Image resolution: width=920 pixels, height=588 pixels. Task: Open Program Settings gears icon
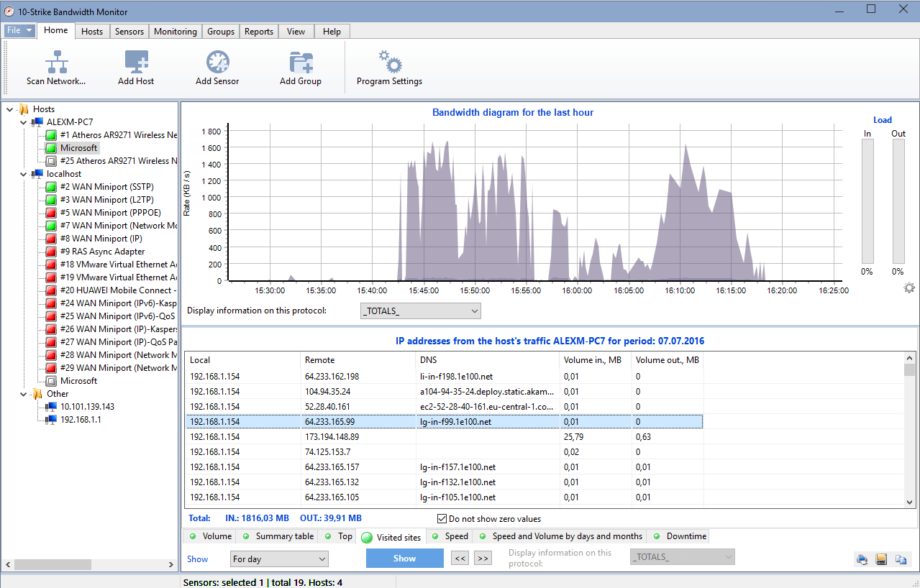tap(389, 62)
